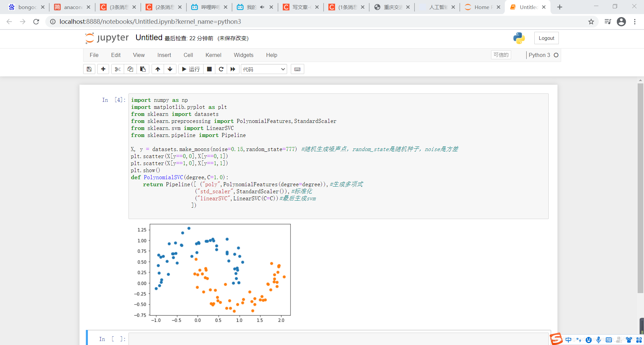Open the Cell menu
Viewport: 644px width, 345px height.
coord(188,55)
